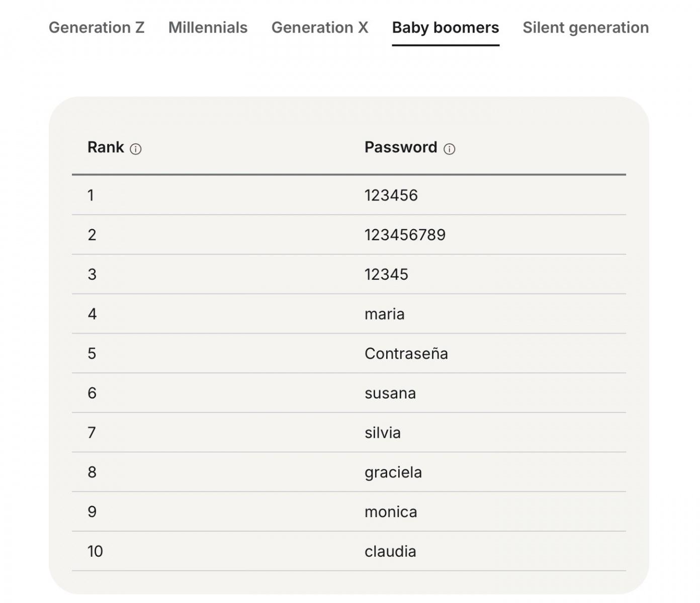Click the 123456789 password entry
700x603 pixels.
pyautogui.click(x=405, y=235)
